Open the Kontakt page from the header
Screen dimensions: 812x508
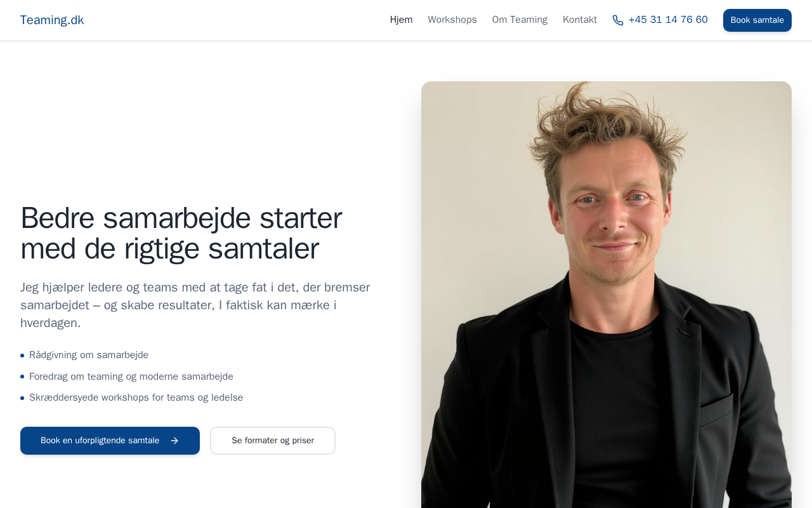tap(580, 20)
